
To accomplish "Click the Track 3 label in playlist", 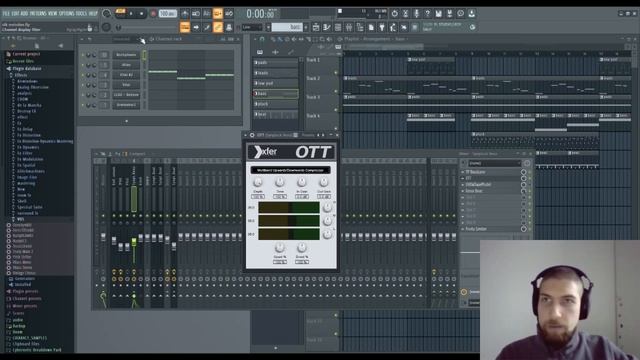I will click(313, 97).
